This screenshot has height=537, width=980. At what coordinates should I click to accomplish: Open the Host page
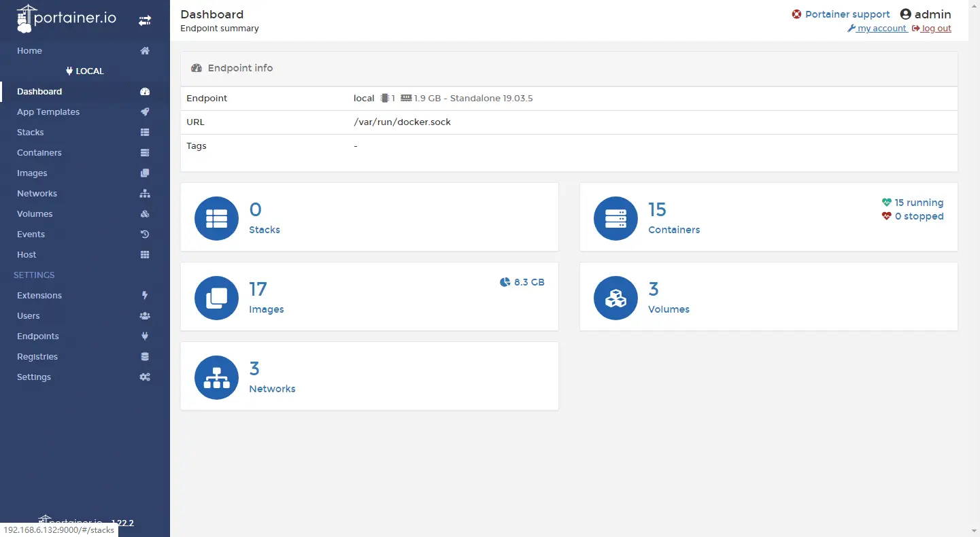(85, 255)
